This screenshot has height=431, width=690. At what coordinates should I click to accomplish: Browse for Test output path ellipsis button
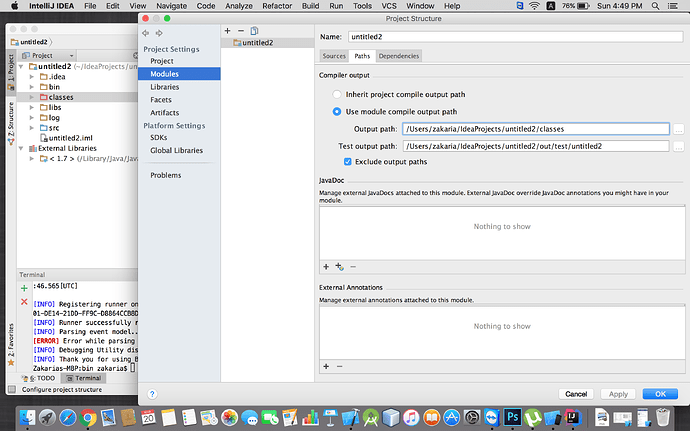[x=679, y=146]
